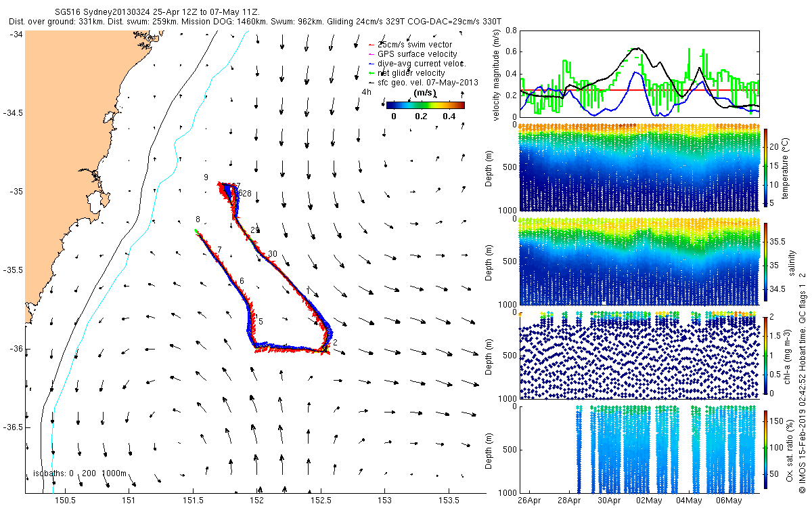
Task: Click the 'salinity' colorbar label
Action: point(791,262)
